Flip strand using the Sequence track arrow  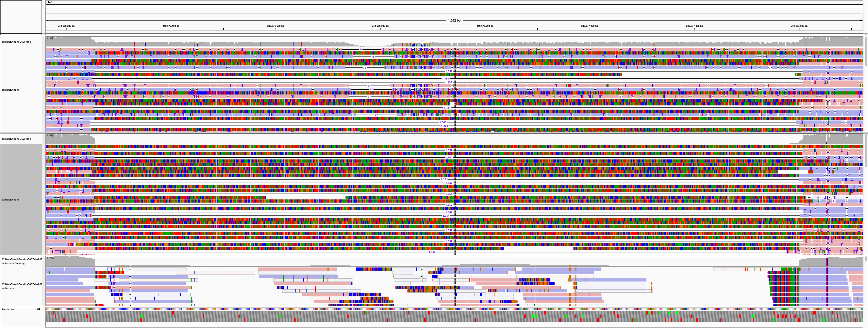[38, 309]
